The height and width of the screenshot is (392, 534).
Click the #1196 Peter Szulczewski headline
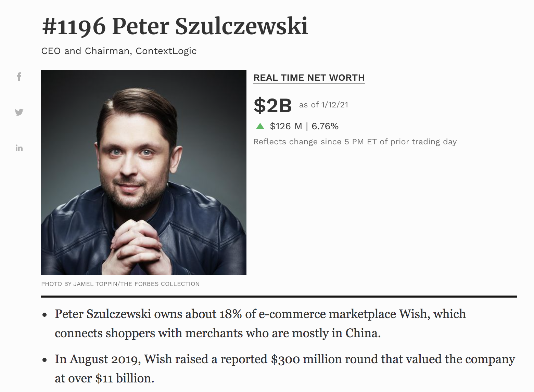click(x=175, y=26)
